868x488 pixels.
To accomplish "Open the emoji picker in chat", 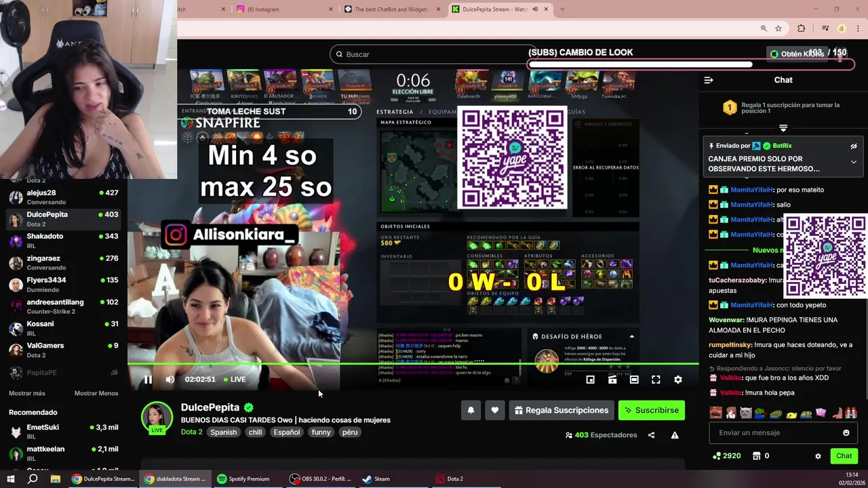I will pos(846,432).
